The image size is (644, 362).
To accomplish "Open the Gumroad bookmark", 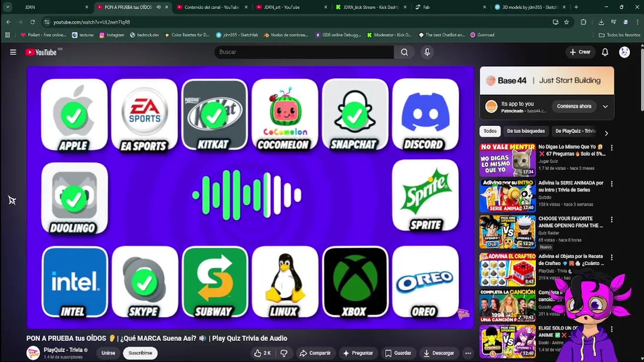I will (x=482, y=35).
